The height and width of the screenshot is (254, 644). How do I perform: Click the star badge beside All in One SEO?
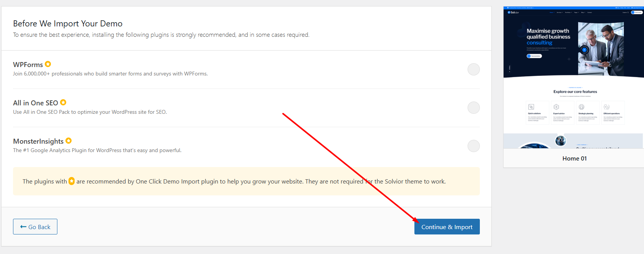coord(63,102)
